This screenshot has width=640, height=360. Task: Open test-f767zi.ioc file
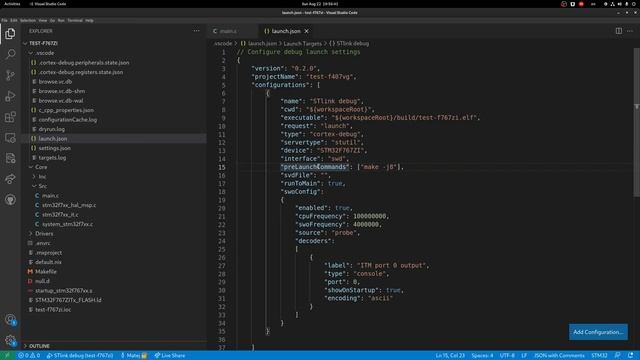click(53, 309)
